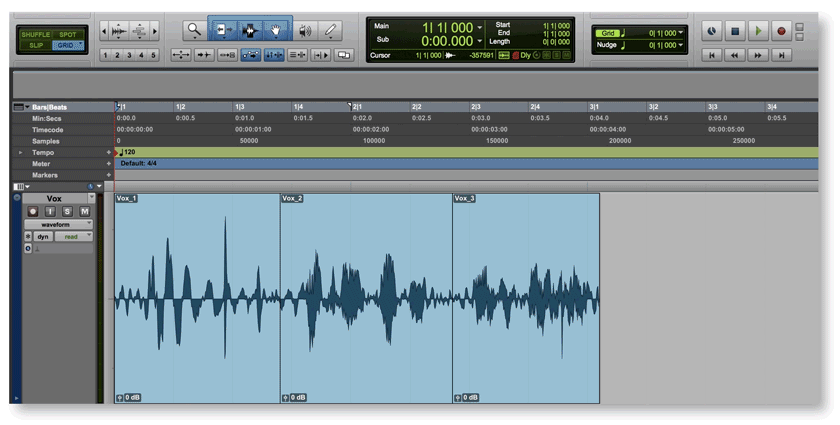Image resolution: width=840 pixels, height=425 pixels.
Task: Click the Online transport button
Action: tap(711, 31)
